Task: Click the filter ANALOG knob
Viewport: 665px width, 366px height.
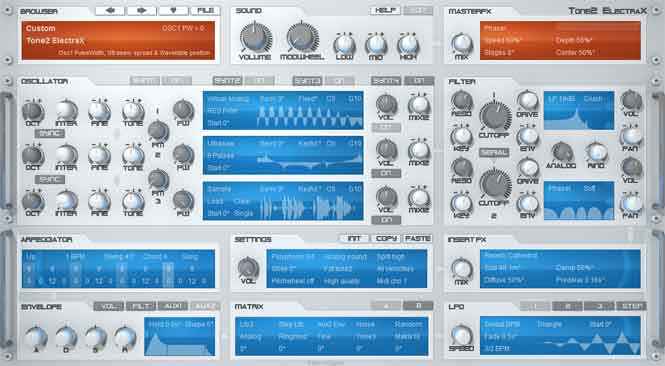Action: point(562,152)
